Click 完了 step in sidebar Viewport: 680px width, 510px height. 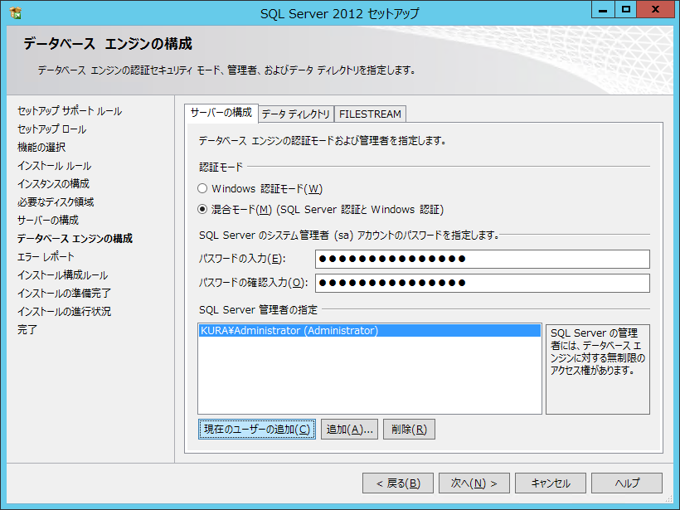tap(27, 330)
